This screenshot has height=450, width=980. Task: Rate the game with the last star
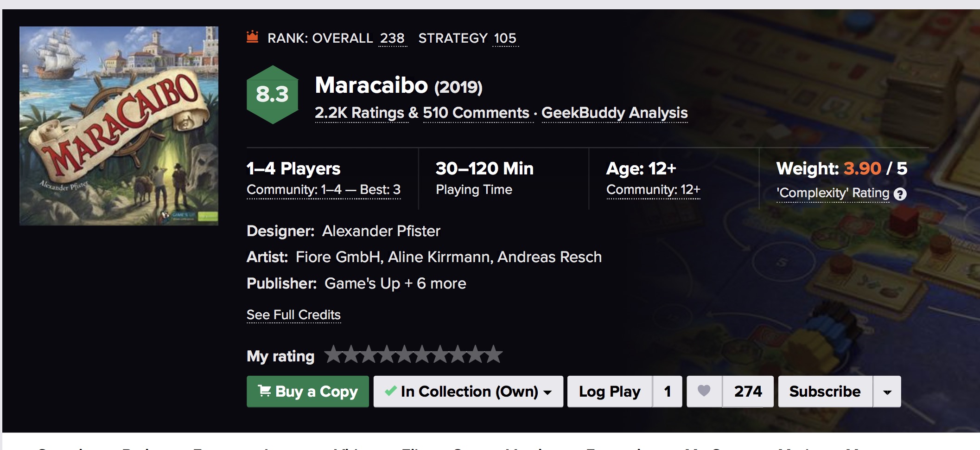tap(494, 354)
